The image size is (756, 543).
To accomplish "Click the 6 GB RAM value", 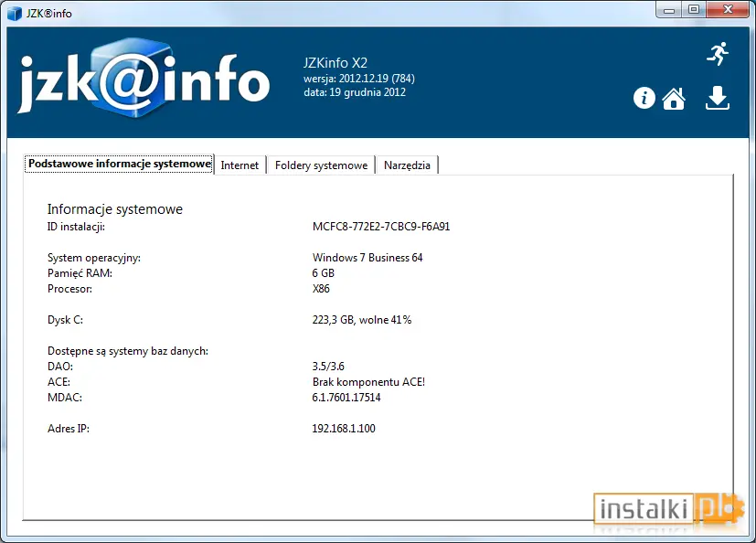I will pyautogui.click(x=323, y=273).
